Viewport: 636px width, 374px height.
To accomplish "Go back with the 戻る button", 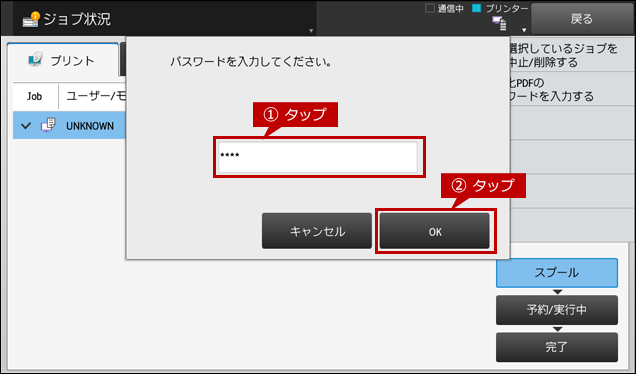I will (x=582, y=19).
